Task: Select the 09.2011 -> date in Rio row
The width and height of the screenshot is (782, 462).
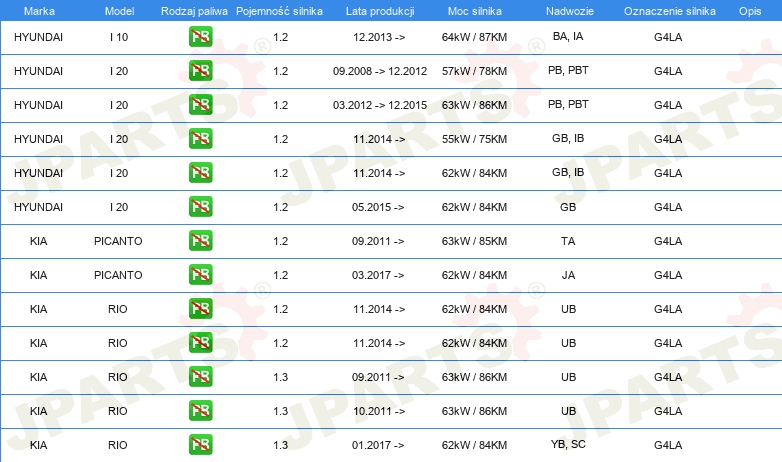Action: (x=378, y=377)
